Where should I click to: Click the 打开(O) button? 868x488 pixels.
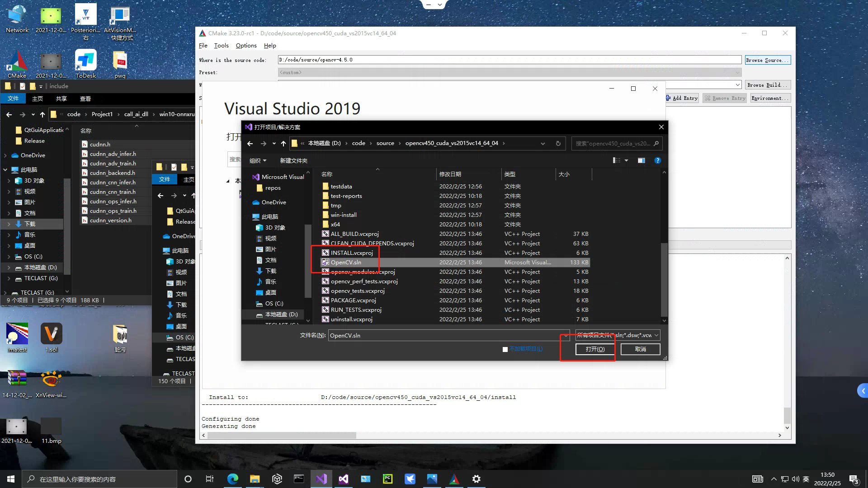(594, 349)
